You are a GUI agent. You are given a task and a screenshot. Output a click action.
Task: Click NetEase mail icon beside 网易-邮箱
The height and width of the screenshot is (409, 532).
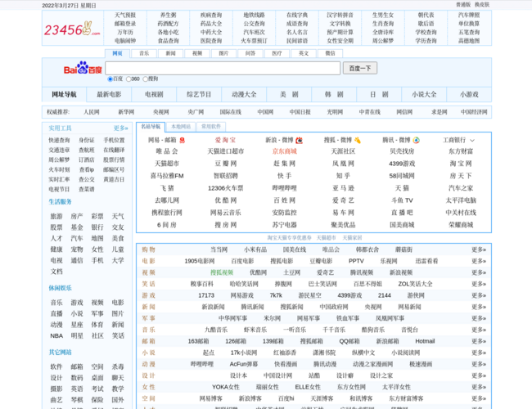tap(183, 140)
